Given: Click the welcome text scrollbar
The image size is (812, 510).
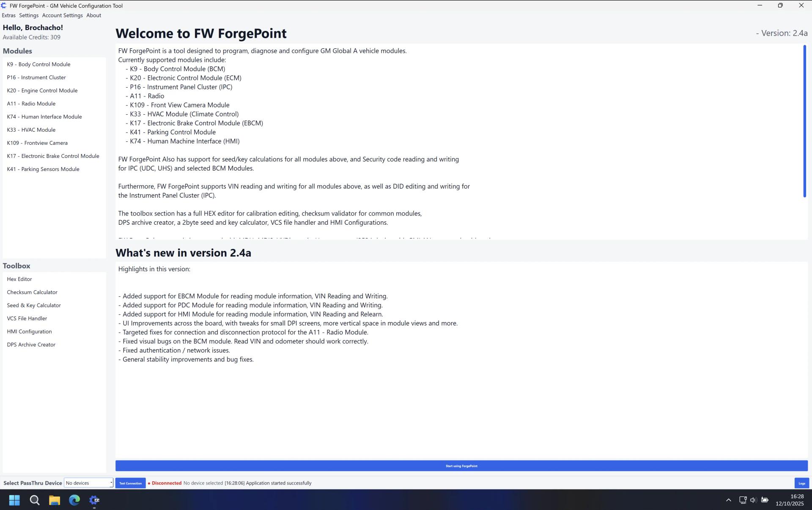Looking at the screenshot, I should tap(804, 121).
